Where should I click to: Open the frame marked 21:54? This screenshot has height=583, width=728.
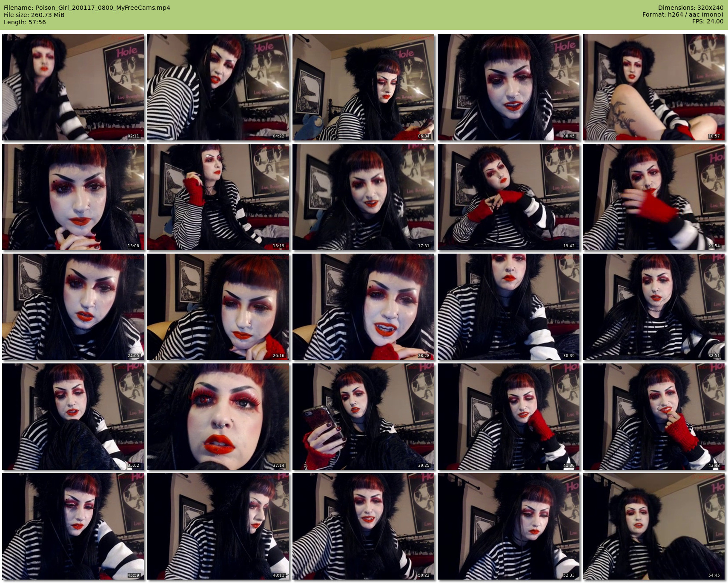(x=654, y=197)
